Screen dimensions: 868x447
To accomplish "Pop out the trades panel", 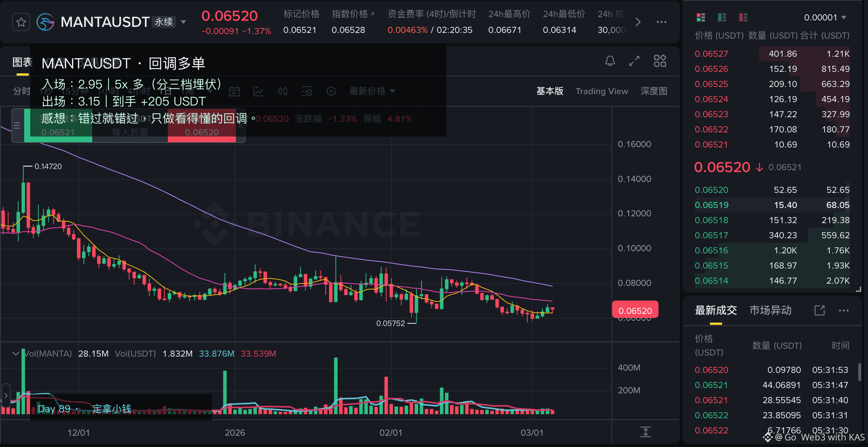I will [x=820, y=310].
